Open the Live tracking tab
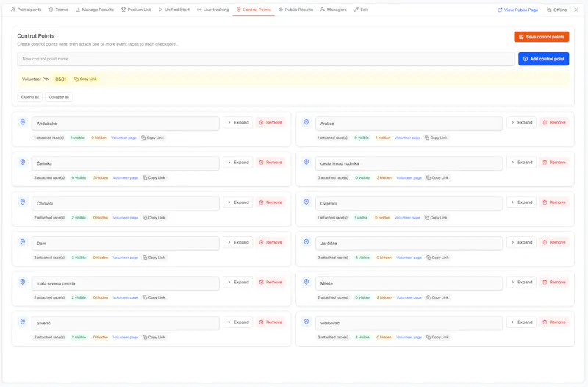This screenshot has width=588, height=387. point(213,10)
